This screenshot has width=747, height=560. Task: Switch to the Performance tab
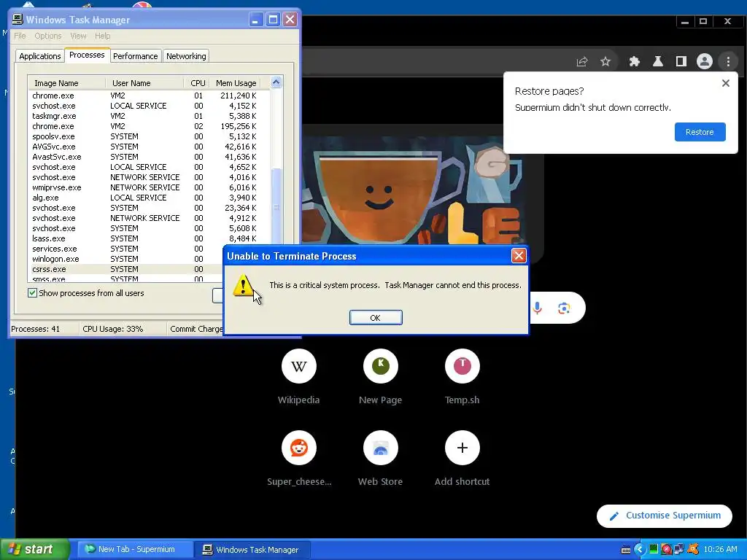click(135, 56)
